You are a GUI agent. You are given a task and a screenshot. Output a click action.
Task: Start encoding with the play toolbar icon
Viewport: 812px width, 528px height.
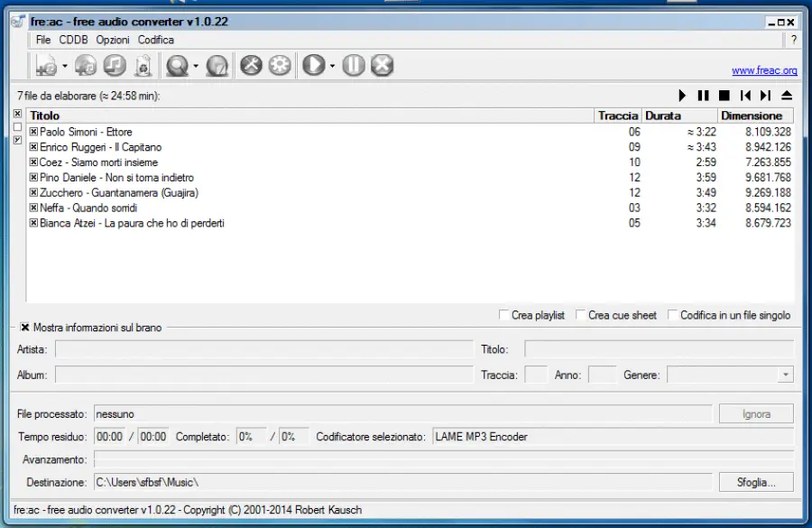point(313,65)
